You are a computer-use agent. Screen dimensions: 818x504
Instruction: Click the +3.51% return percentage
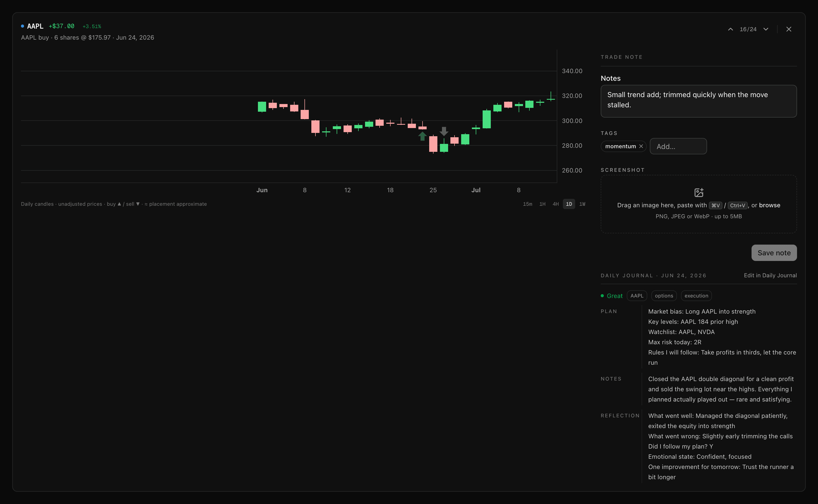[92, 26]
